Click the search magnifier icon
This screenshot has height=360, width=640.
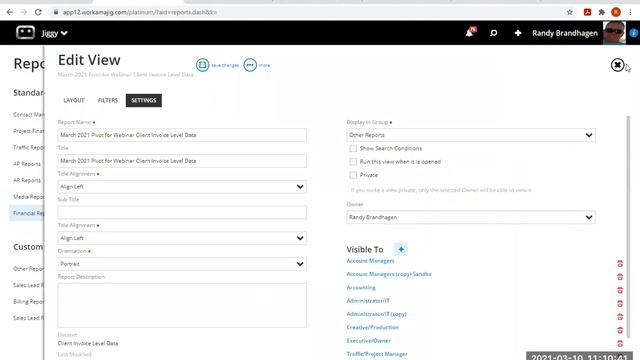pos(493,33)
